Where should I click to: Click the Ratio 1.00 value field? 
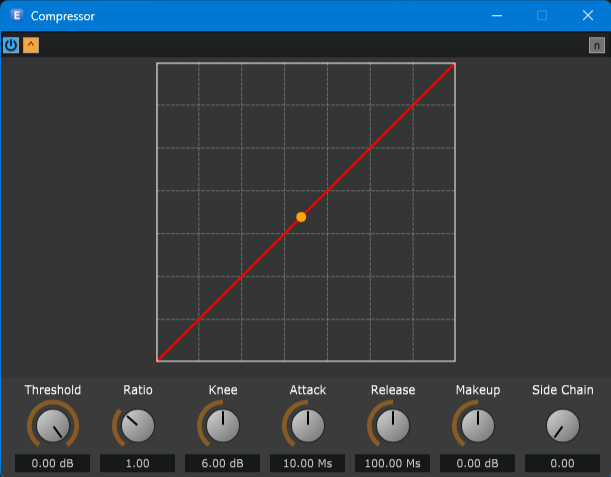click(x=138, y=464)
